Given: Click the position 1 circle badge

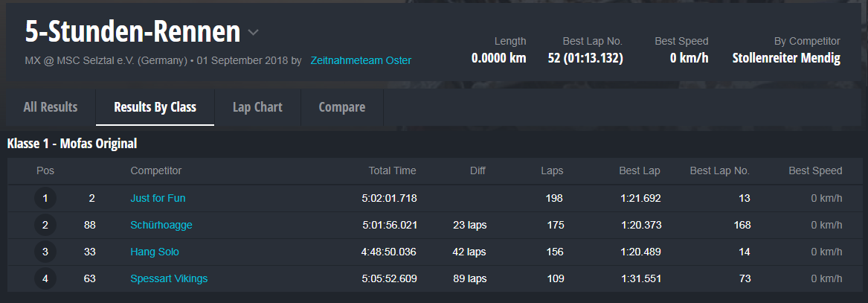Looking at the screenshot, I should pos(45,199).
